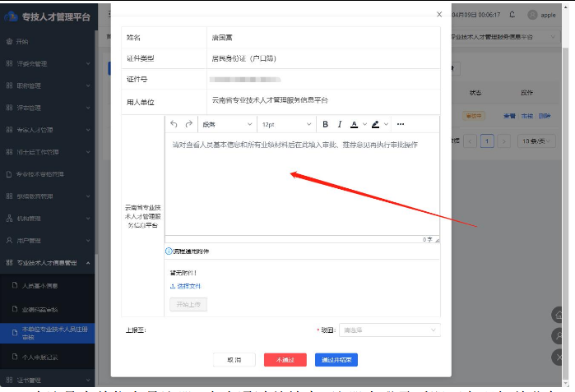Go to next page in pagination
The height and width of the screenshot is (392, 575).
tap(504, 141)
